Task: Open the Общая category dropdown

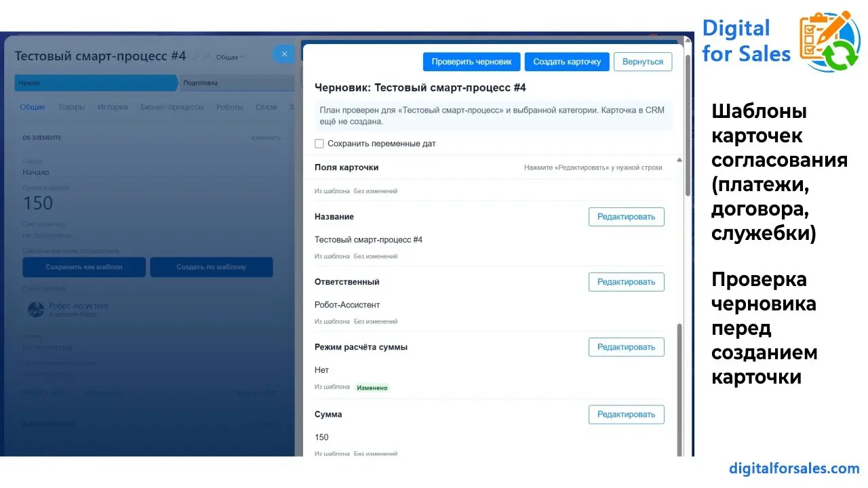Action: pyautogui.click(x=230, y=58)
